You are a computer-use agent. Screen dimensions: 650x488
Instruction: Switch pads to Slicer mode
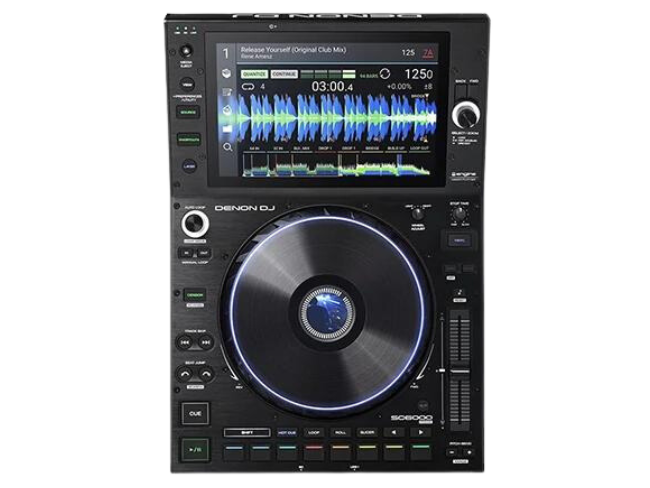tap(367, 432)
